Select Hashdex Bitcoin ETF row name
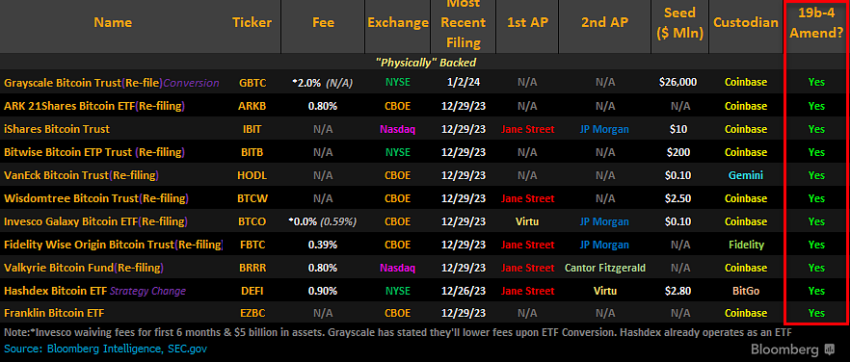Image resolution: width=850 pixels, height=362 pixels. pyautogui.click(x=95, y=291)
